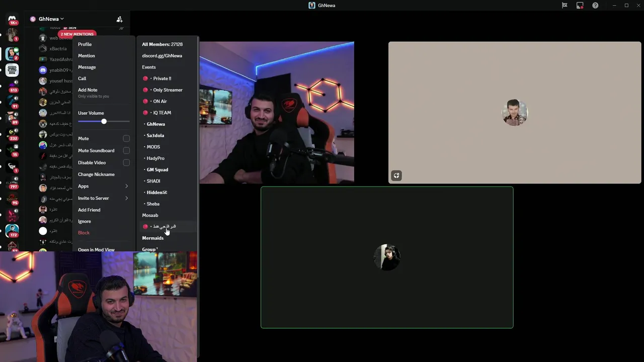Open the help question mark icon
The width and height of the screenshot is (644, 362).
(x=595, y=6)
